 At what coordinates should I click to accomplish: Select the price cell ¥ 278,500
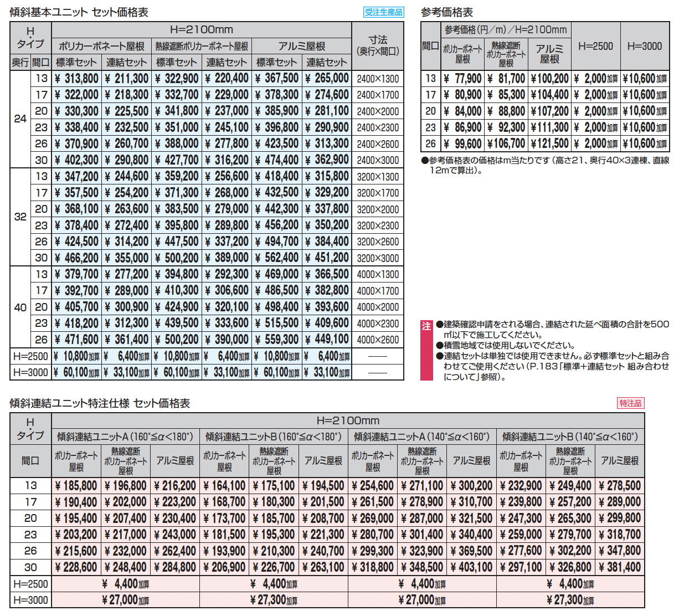[620, 486]
